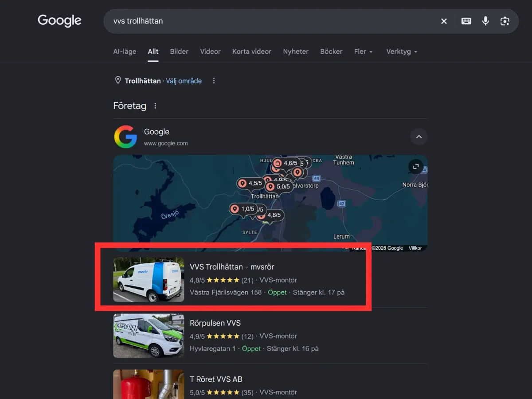
Task: Select the Allt tab
Action: click(153, 51)
